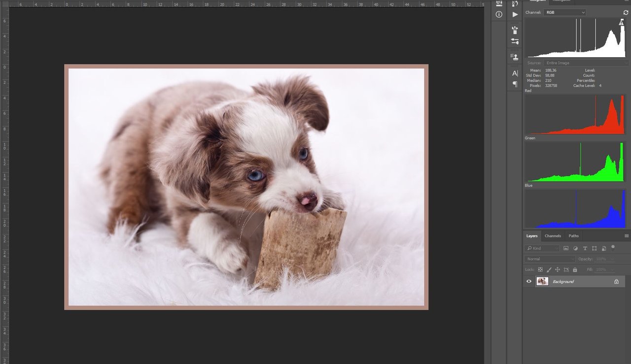
Task: Click the Cache Level value 4
Action: [x=600, y=86]
